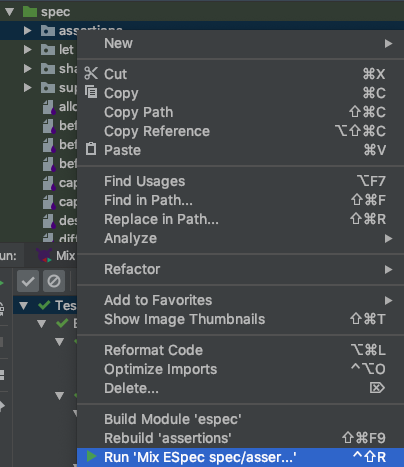Click the Paste clipboard icon
Viewport: 404px width, 467px height.
pos(91,149)
